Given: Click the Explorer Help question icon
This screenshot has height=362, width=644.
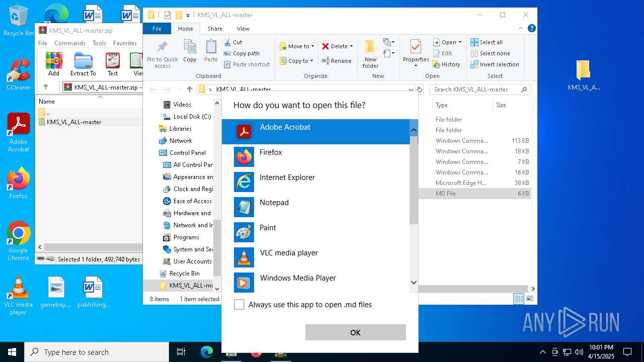Looking at the screenshot, I should coord(531,29).
